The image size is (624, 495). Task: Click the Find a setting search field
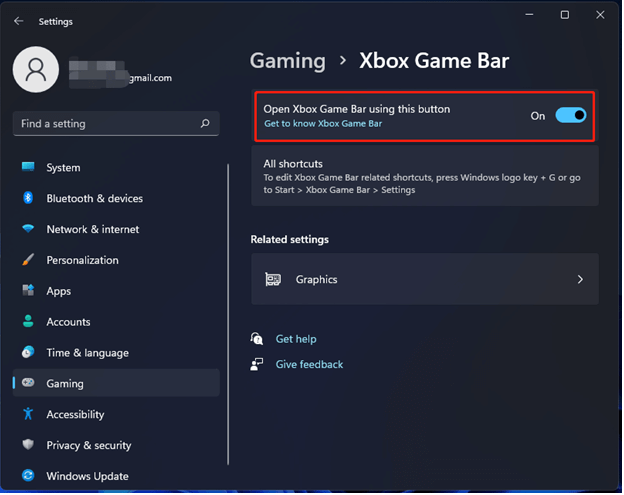click(x=116, y=124)
